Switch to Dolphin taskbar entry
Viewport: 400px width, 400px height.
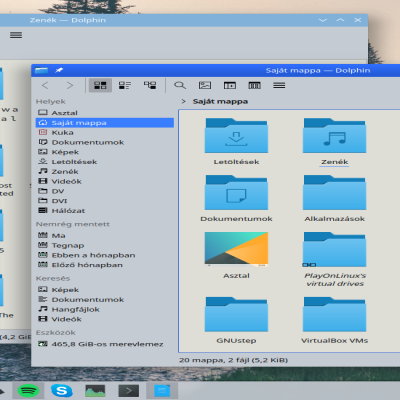tap(162, 391)
